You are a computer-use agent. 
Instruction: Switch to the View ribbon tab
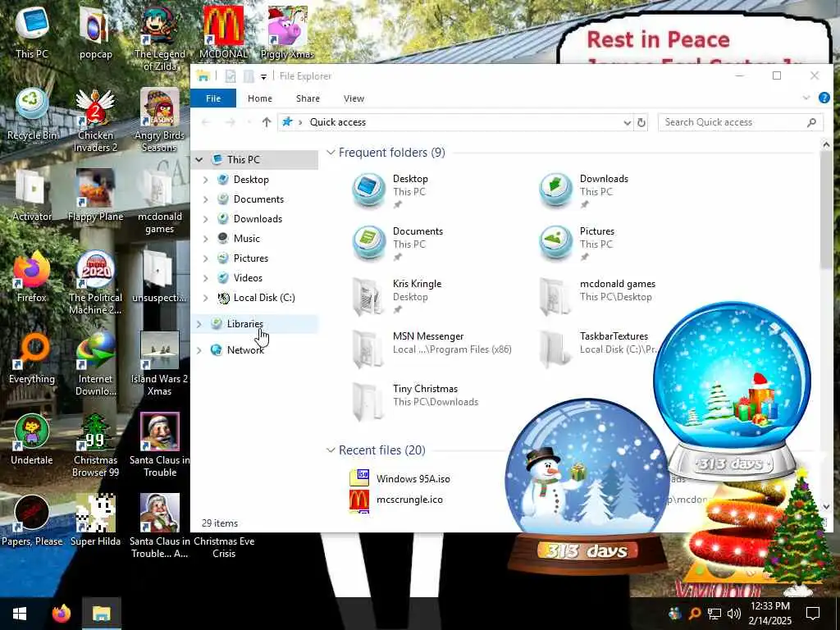pyautogui.click(x=354, y=98)
